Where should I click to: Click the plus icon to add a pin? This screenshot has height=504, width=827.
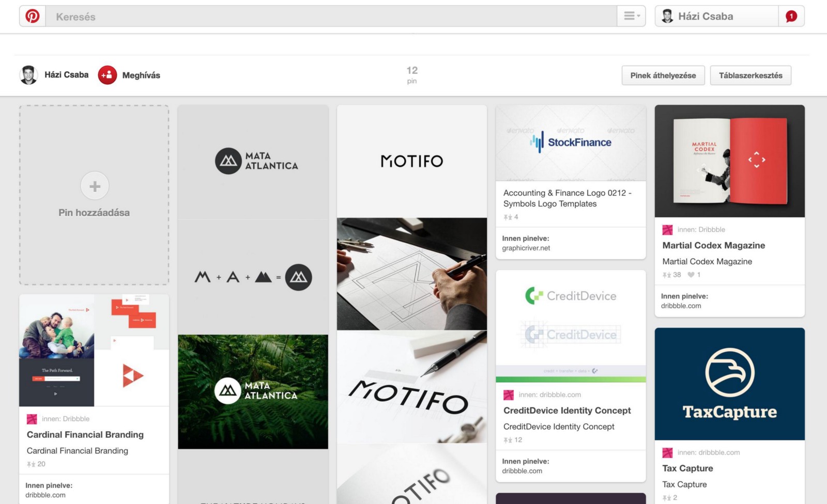tap(95, 186)
